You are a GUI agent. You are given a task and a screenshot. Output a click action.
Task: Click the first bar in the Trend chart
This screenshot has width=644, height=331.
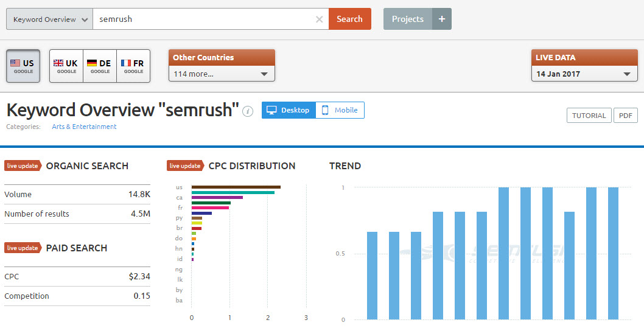[x=372, y=276]
